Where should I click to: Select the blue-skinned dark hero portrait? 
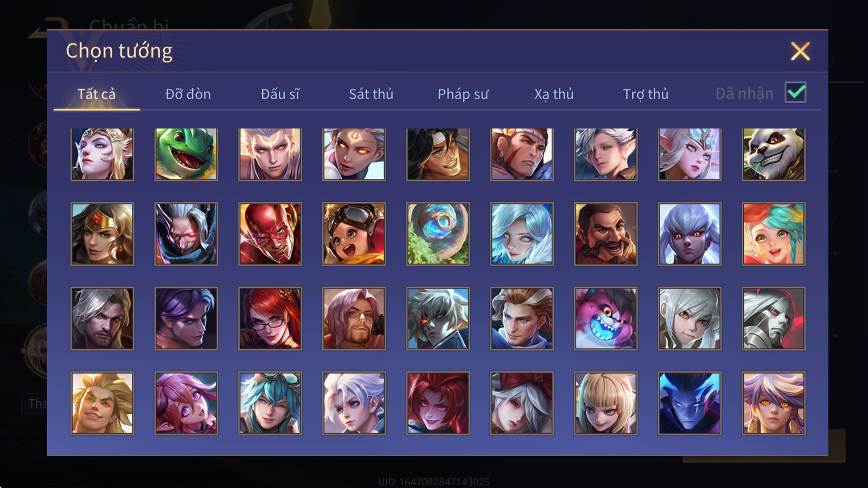690,403
